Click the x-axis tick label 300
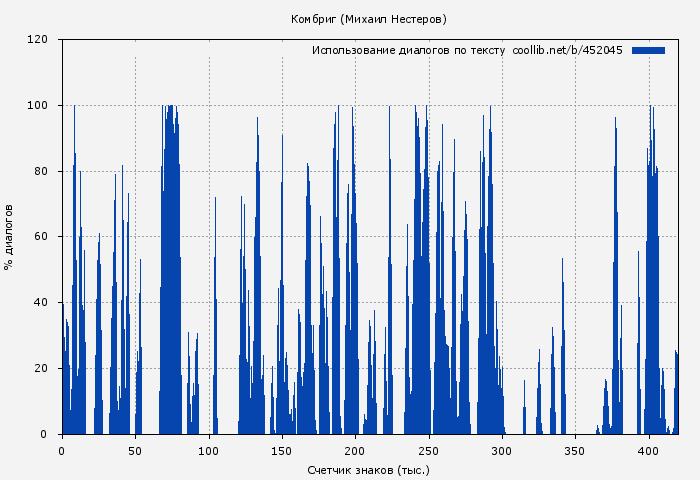This screenshot has height=480, width=700. tap(502, 451)
